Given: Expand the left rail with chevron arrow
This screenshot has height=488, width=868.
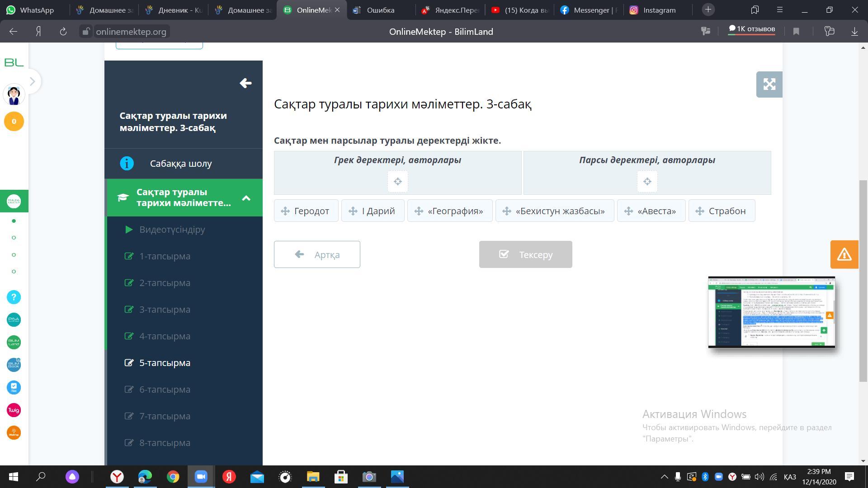Looking at the screenshot, I should coord(32,82).
